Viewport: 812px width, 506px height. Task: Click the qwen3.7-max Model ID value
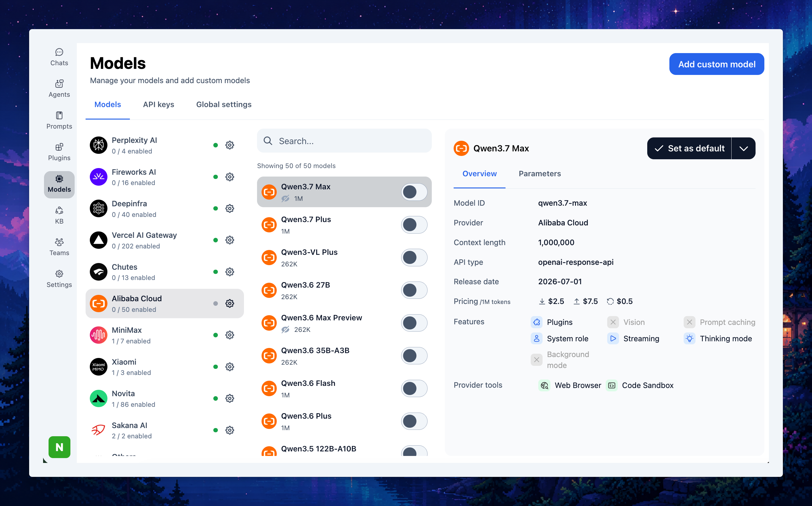(x=562, y=203)
